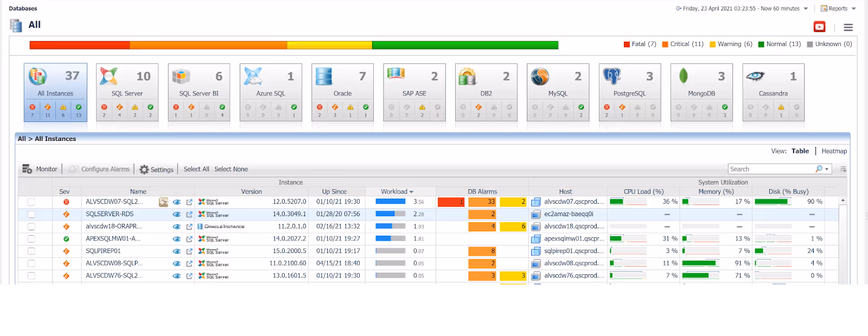Check the APEXSQLMW01-A row checkbox

[x=31, y=239]
